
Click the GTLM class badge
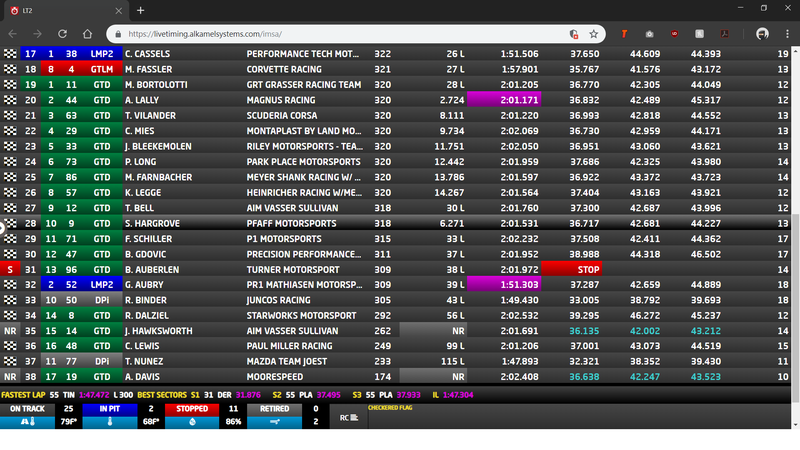(x=102, y=69)
